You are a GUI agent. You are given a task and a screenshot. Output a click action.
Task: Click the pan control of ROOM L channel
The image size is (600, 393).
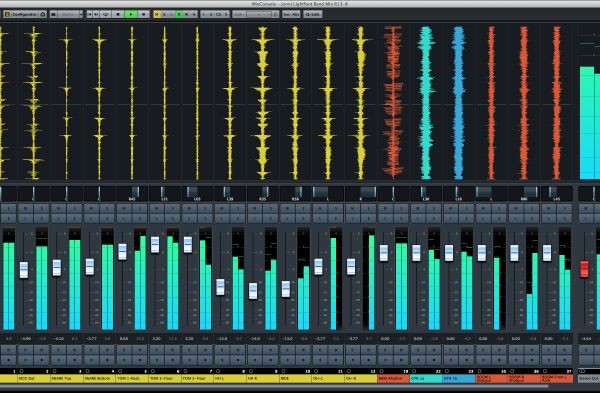click(x=491, y=193)
